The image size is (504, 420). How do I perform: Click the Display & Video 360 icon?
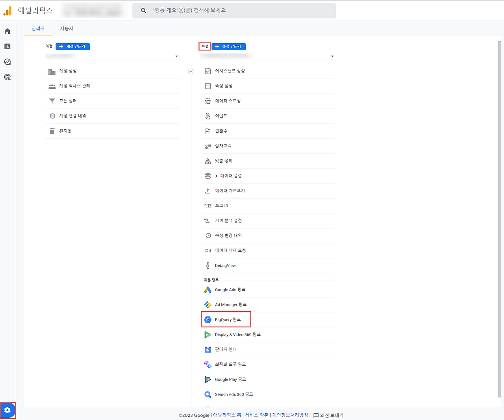coord(208,335)
